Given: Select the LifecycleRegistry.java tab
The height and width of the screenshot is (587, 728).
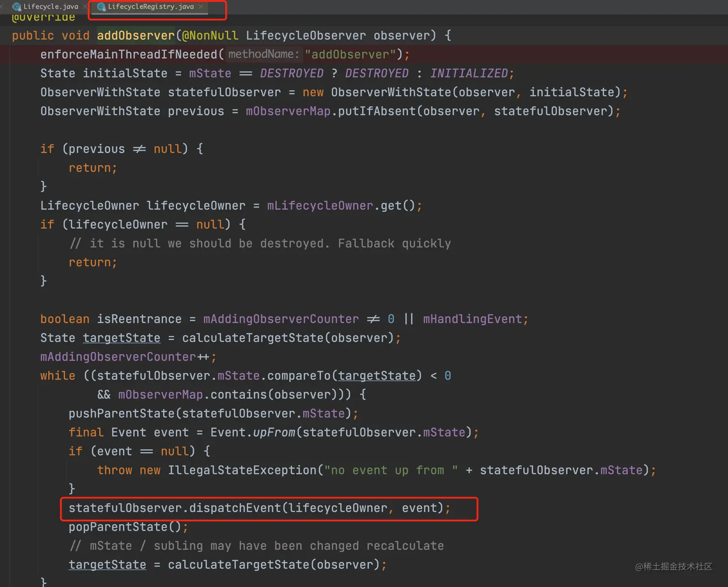Looking at the screenshot, I should (x=151, y=7).
